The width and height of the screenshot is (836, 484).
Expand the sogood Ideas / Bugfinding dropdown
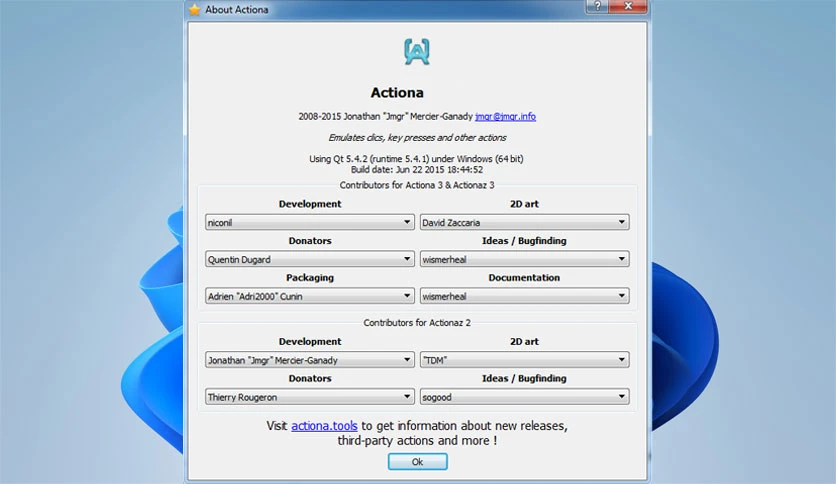pyautogui.click(x=525, y=397)
